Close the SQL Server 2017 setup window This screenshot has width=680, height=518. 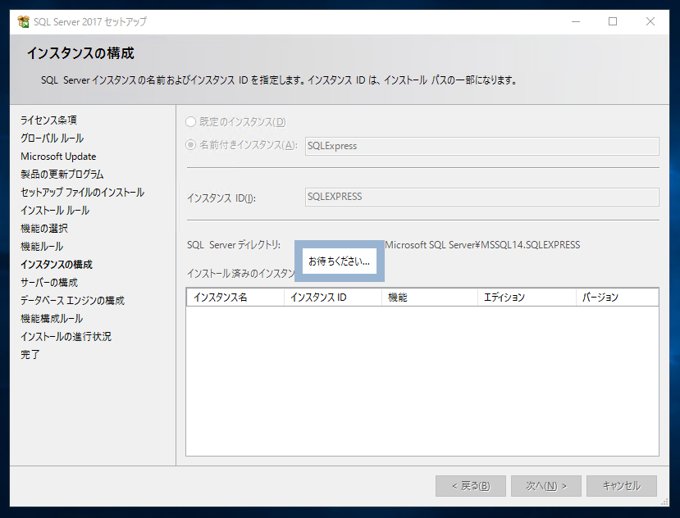click(650, 21)
